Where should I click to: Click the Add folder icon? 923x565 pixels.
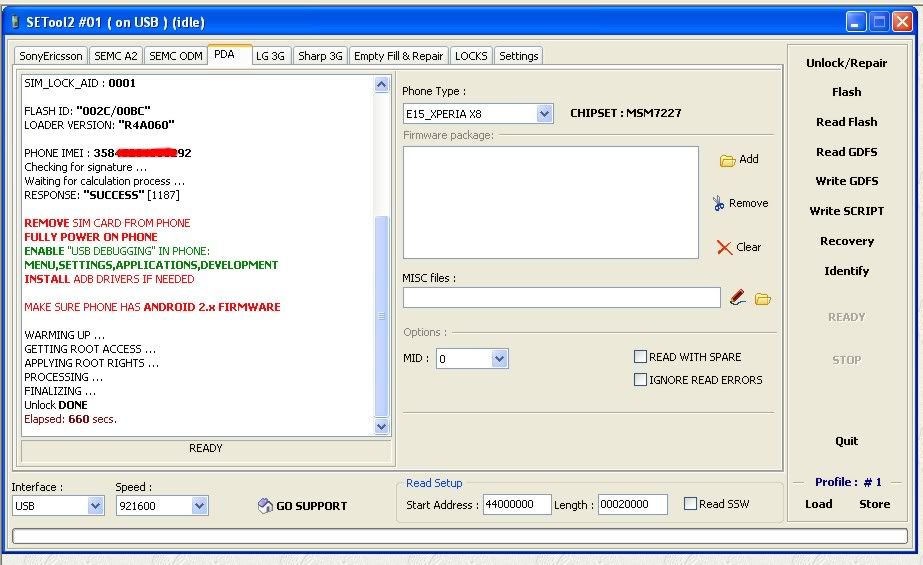728,160
